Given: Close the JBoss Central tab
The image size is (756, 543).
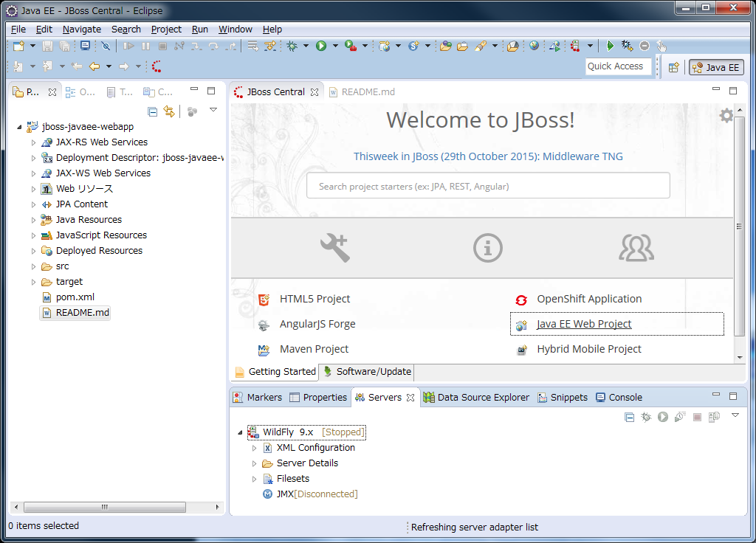Looking at the screenshot, I should coord(315,92).
